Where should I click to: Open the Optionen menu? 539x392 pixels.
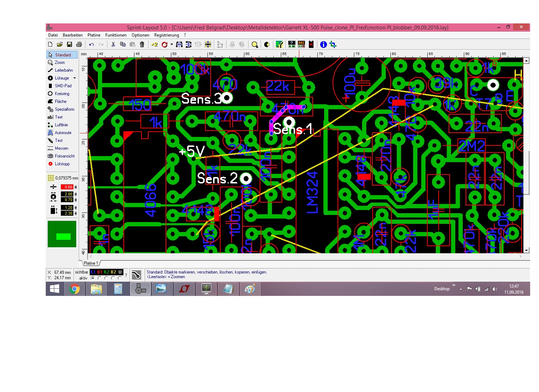[140, 35]
